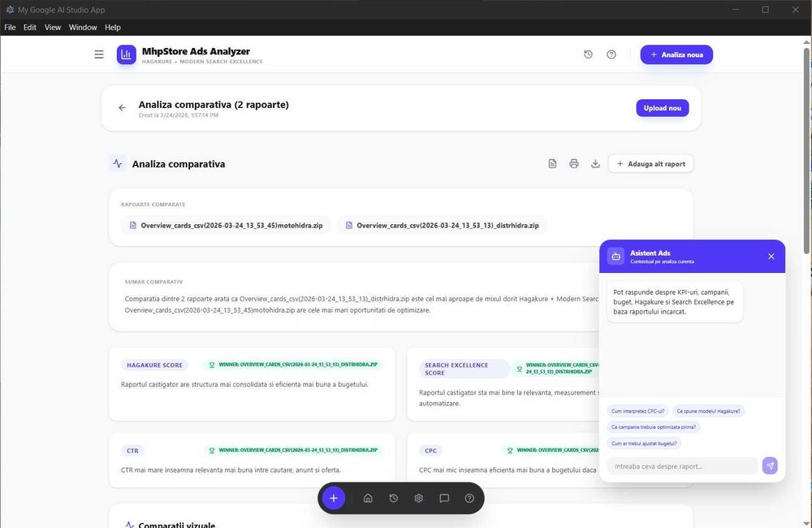
Task: Click the scrollbar down arrow
Action: tap(807, 523)
